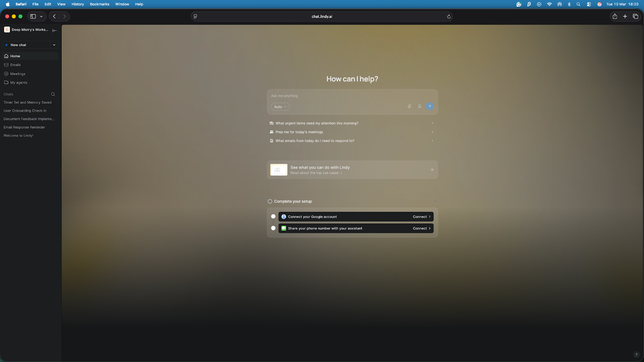The width and height of the screenshot is (644, 362).
Task: Open Read about the top use cases
Action: (x=316, y=173)
